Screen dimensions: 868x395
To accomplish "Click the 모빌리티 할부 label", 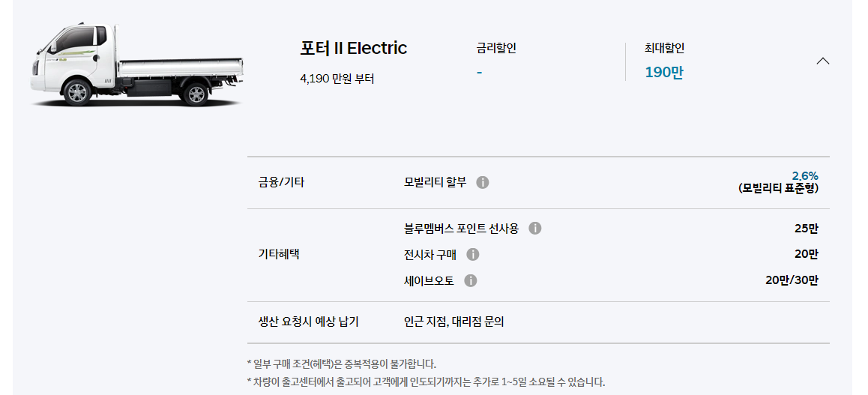I will click(435, 182).
